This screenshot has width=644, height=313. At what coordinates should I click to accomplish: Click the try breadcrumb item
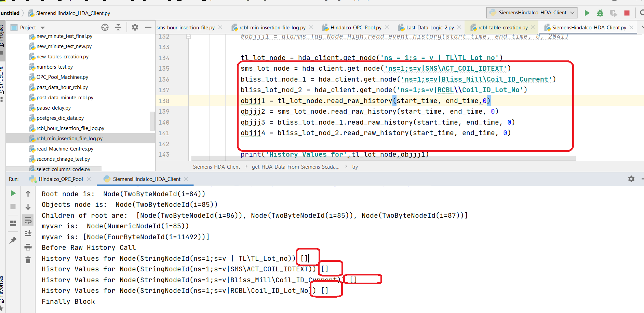[x=355, y=167]
